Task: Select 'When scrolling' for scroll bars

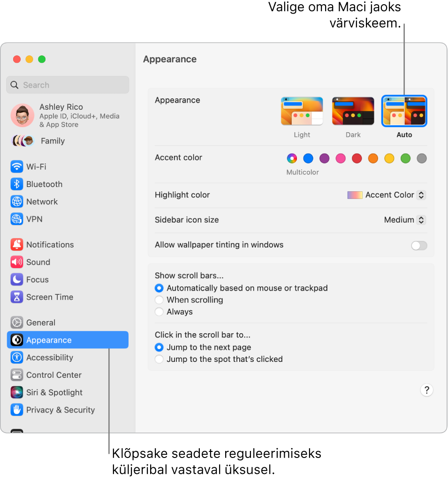Action: coord(159,300)
